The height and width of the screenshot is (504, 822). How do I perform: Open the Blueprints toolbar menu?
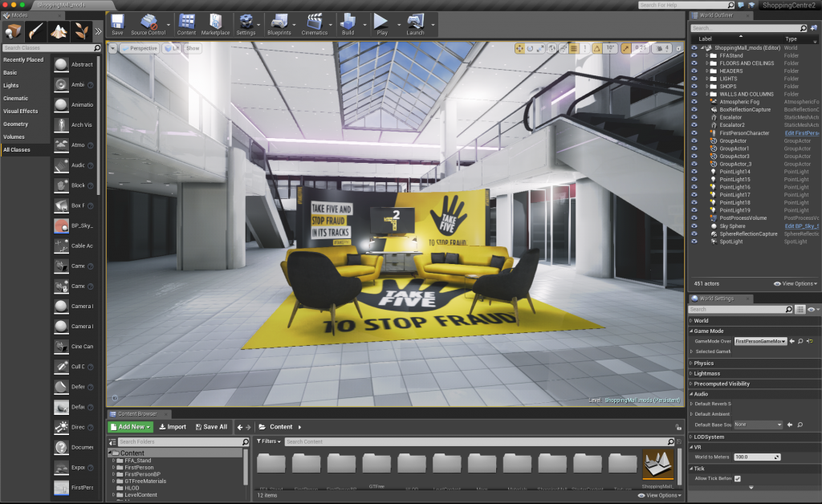click(279, 22)
